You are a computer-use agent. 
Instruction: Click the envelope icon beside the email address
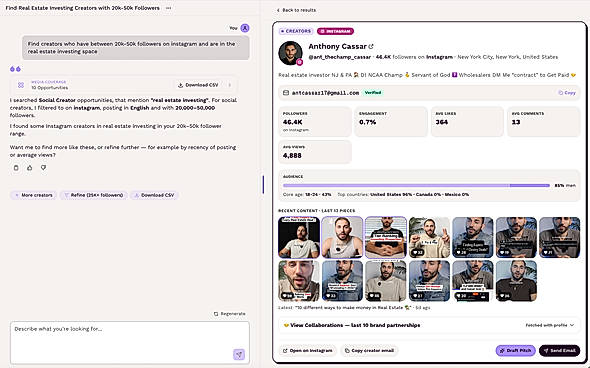coord(286,93)
